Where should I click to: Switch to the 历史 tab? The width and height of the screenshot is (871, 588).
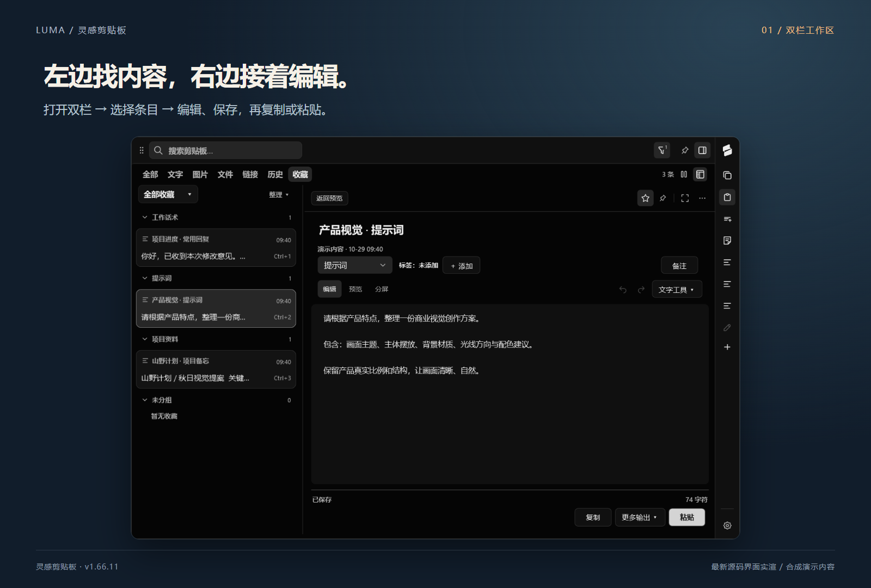click(275, 174)
